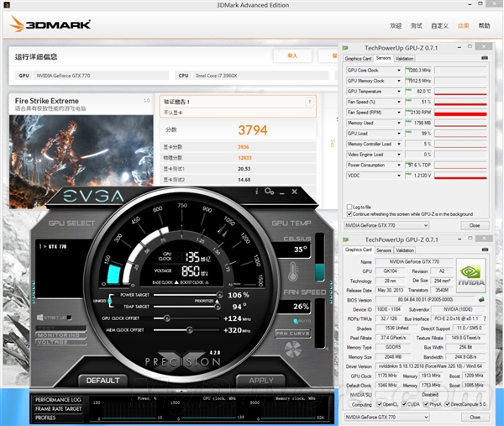Click the thermometer icon in GPU Temp
The image size is (504, 426).
pyautogui.click(x=293, y=271)
